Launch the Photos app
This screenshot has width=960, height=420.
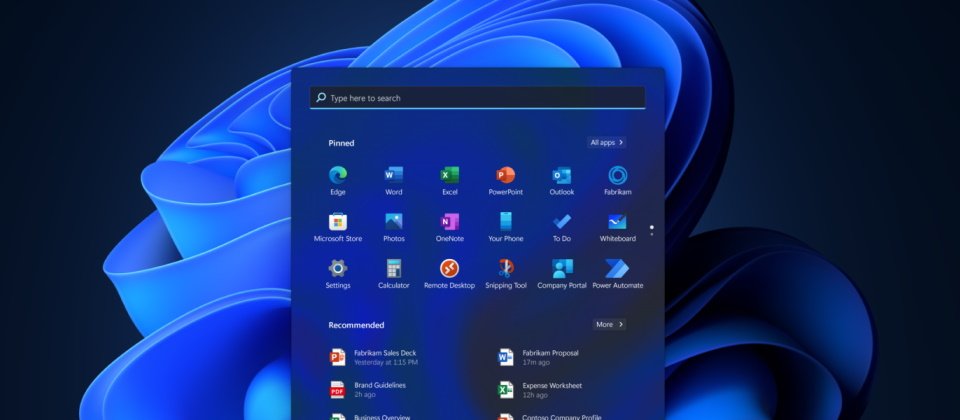pos(394,227)
